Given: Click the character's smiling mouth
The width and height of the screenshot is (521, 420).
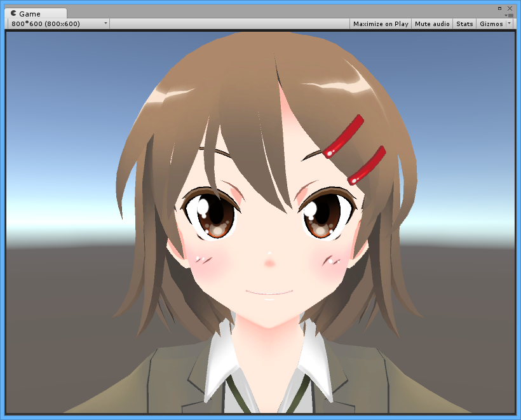Looking at the screenshot, I should point(269,292).
